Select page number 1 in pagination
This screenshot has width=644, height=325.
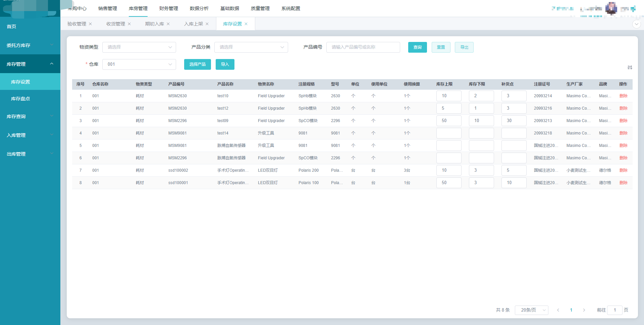point(571,310)
